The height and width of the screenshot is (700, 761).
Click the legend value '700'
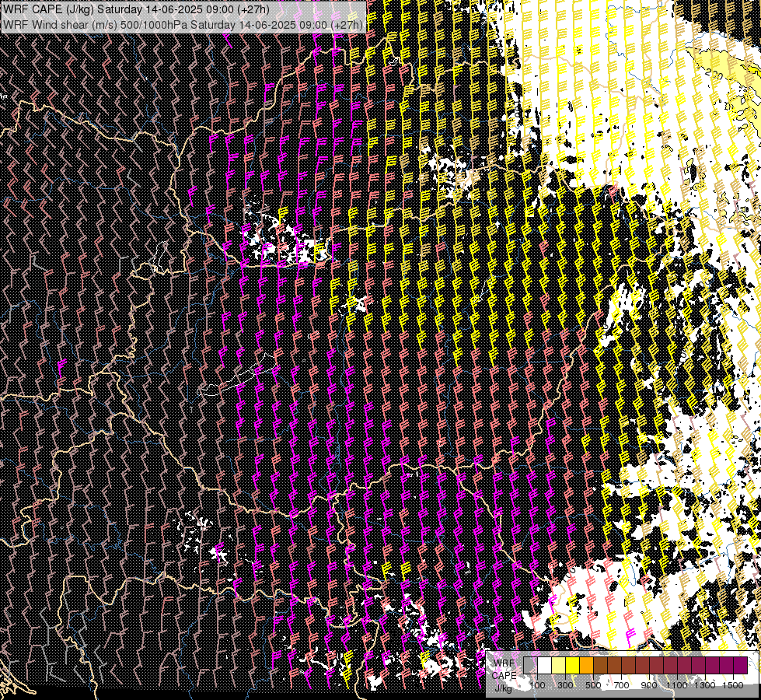click(x=621, y=685)
